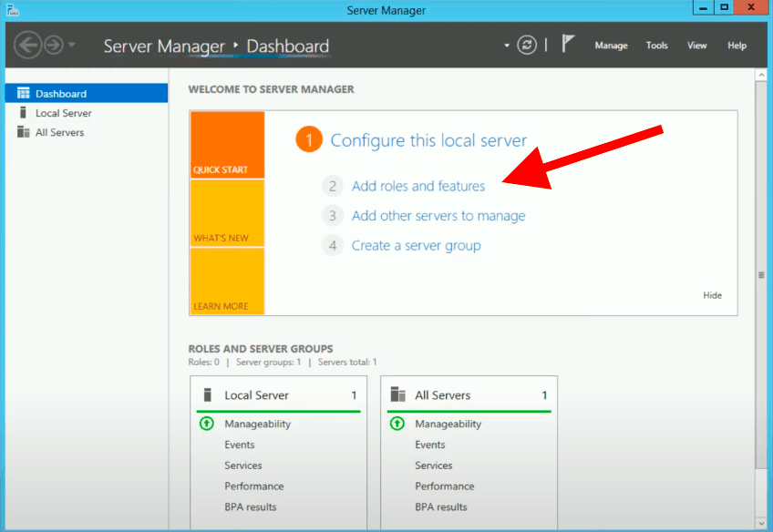This screenshot has height=532, width=773.
Task: Open Services in All Servers tile
Action: [433, 465]
